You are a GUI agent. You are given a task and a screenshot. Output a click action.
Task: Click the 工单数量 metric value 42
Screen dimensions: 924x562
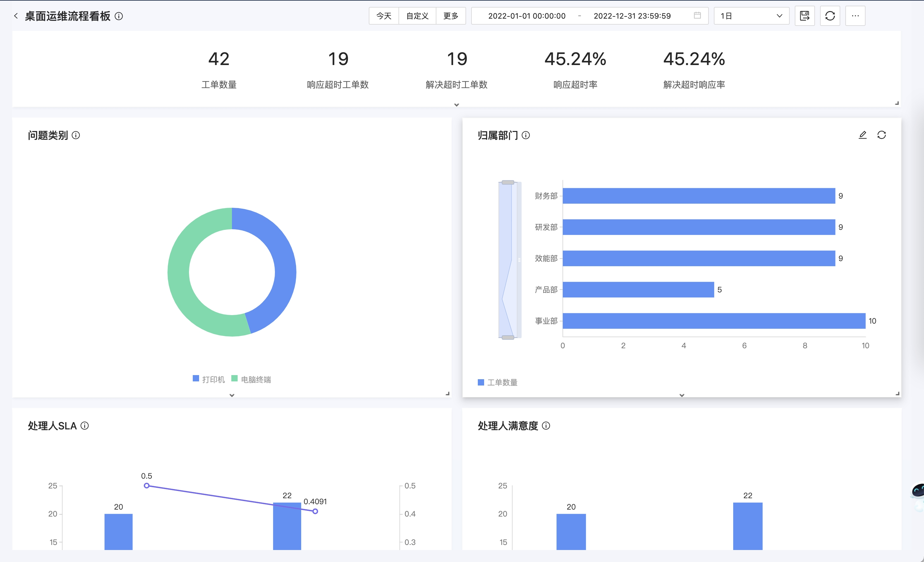coord(219,59)
